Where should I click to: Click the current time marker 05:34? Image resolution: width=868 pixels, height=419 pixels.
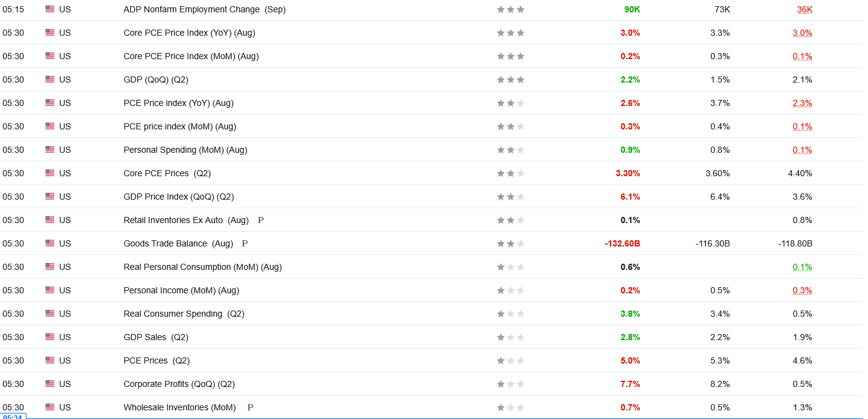coord(13,417)
